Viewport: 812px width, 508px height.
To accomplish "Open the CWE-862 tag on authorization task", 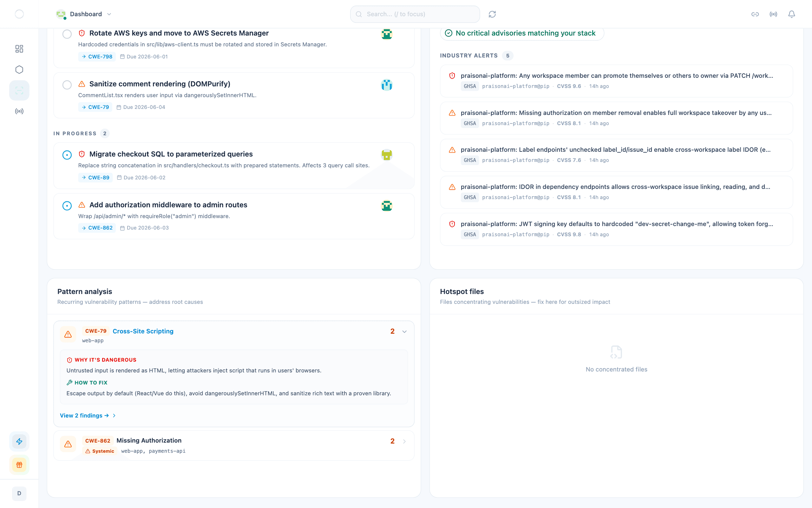I will coord(97,228).
